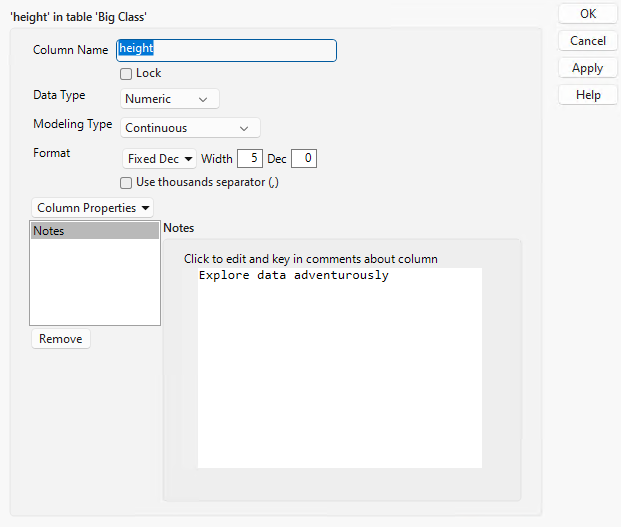Dismiss dialog using Cancel button

pyautogui.click(x=588, y=41)
